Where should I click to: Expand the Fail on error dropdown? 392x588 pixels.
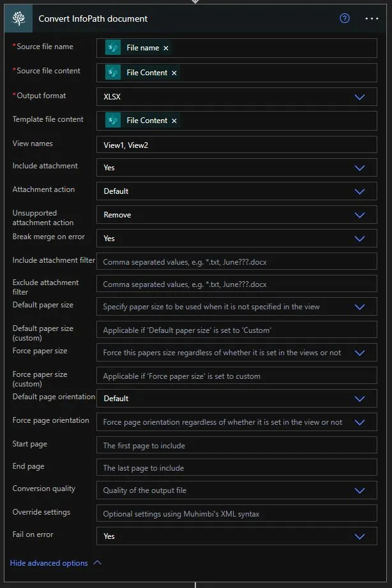pyautogui.click(x=359, y=536)
